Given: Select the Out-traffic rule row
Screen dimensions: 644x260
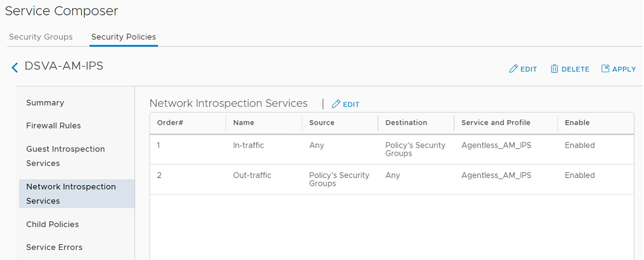Looking at the screenshot, I should [252, 175].
